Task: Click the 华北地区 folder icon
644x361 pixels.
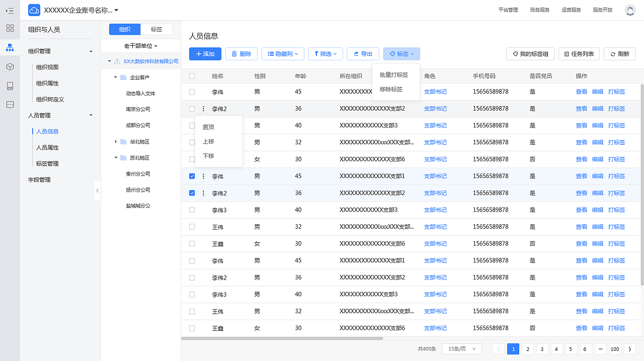Action: [123, 142]
